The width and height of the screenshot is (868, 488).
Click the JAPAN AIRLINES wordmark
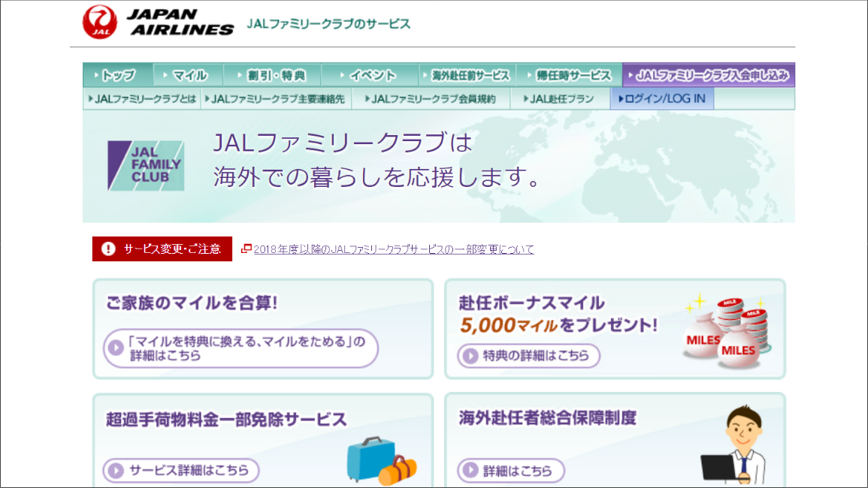click(x=180, y=22)
